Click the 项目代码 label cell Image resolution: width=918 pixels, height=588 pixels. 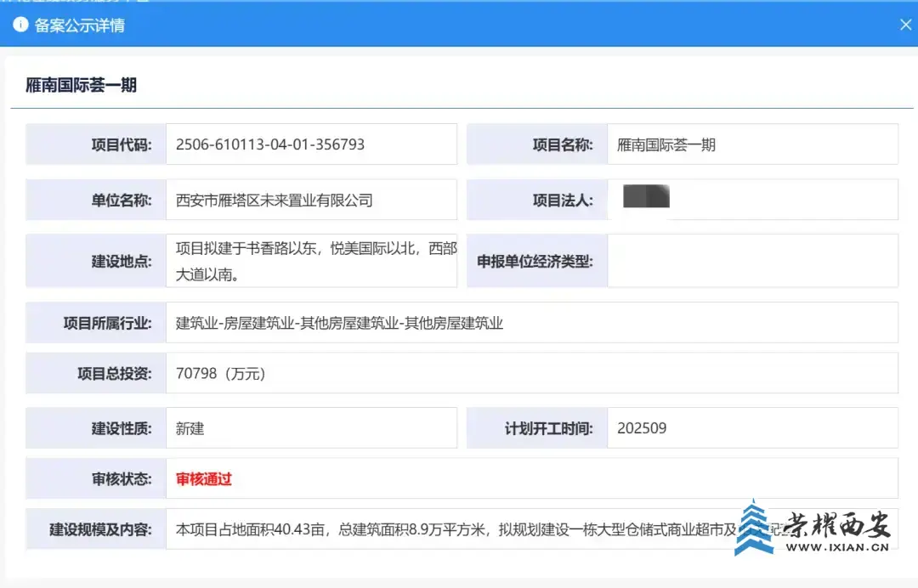(x=96, y=144)
